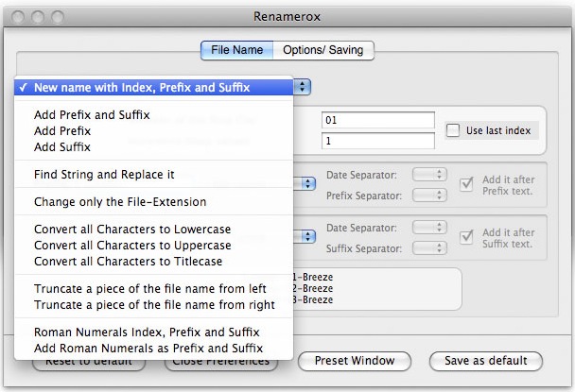Screen dimensions: 575x392
Task: Pick 'Change only the File-Extension'
Action: coord(119,201)
